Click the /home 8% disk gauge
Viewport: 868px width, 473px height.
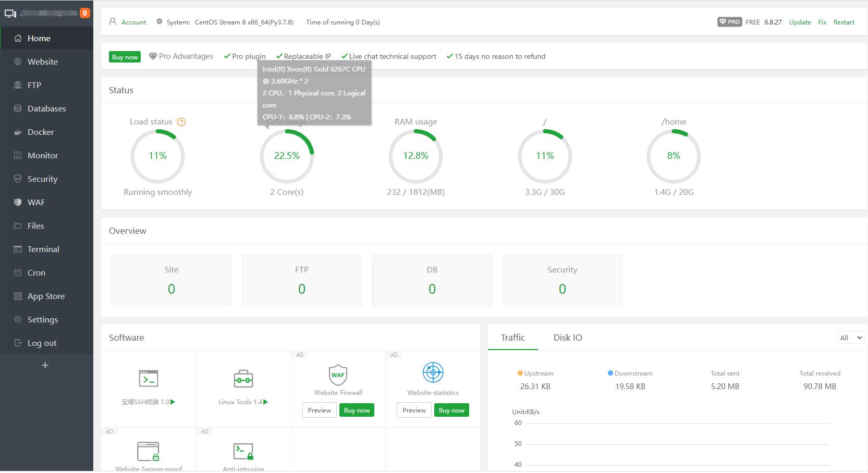click(674, 156)
